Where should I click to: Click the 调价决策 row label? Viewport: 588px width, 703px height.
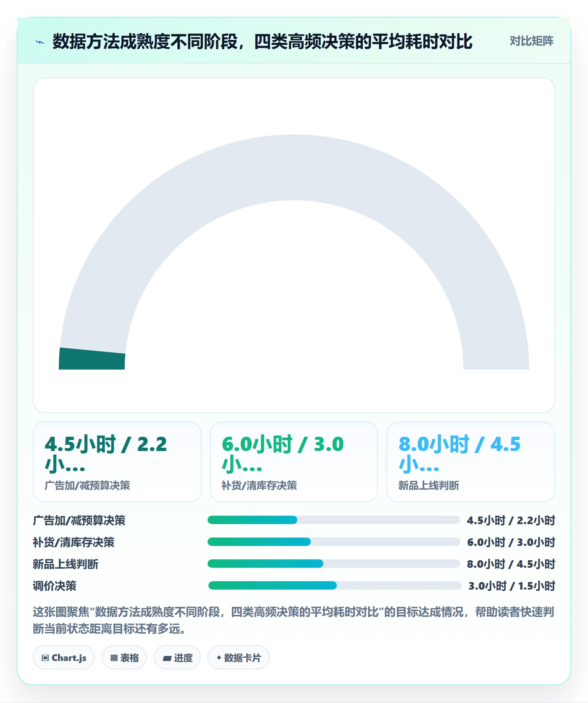coord(55,586)
